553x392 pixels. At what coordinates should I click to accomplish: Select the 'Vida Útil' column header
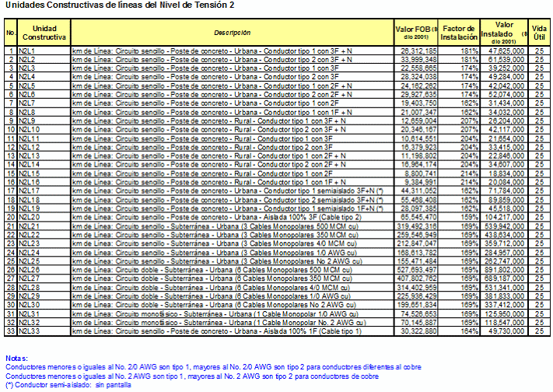pos(538,33)
